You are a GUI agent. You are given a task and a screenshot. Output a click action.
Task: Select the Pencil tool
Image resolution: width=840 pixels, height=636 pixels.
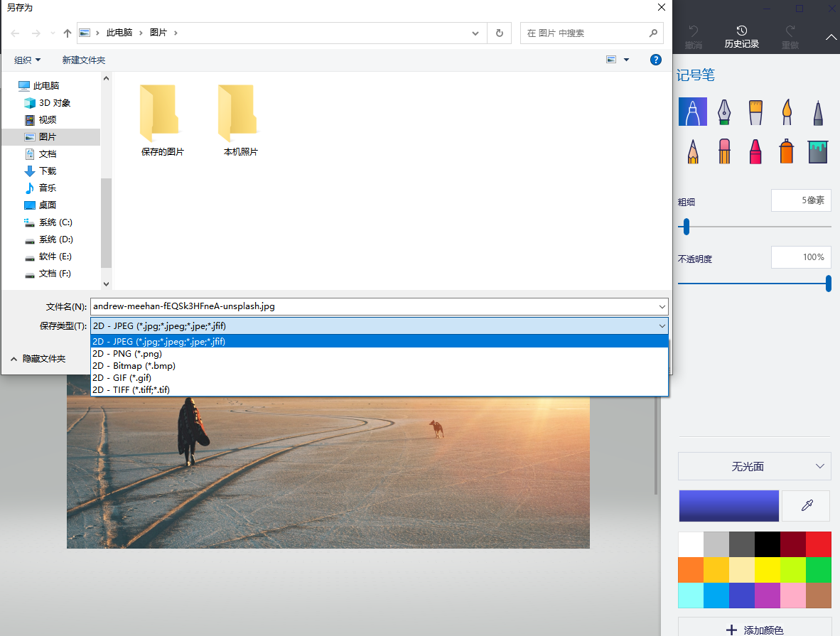tap(693, 151)
